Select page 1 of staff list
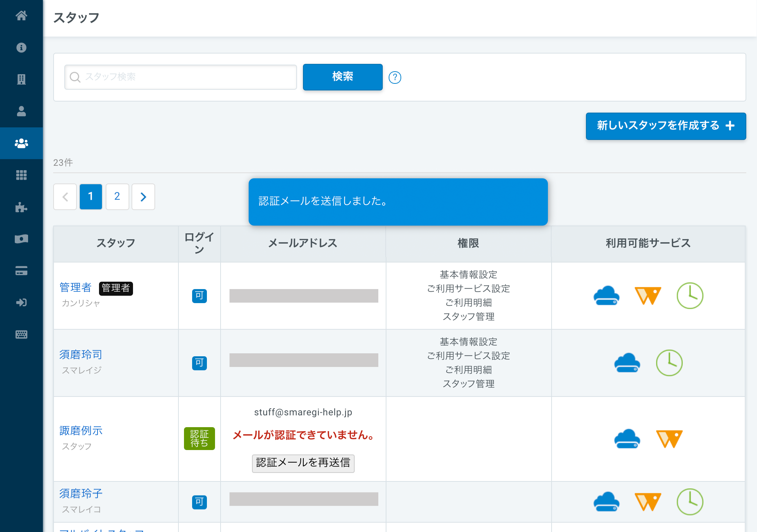Screen dimensions: 757x532 pyautogui.click(x=91, y=197)
